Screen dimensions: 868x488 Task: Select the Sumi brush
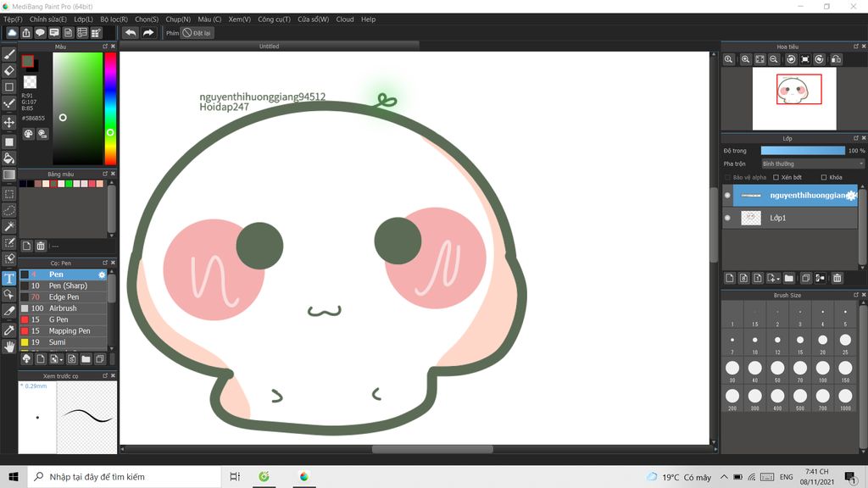click(63, 342)
